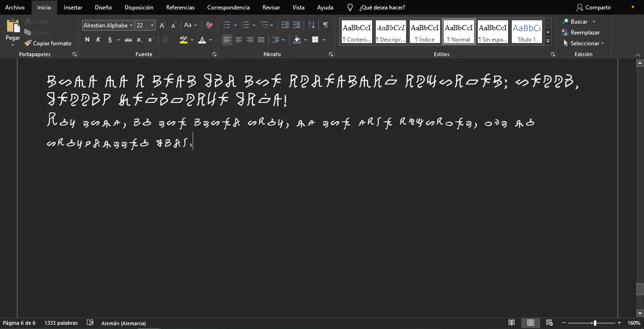Open the Reemplazar tool
Image resolution: width=644 pixels, height=329 pixels.
tap(580, 33)
